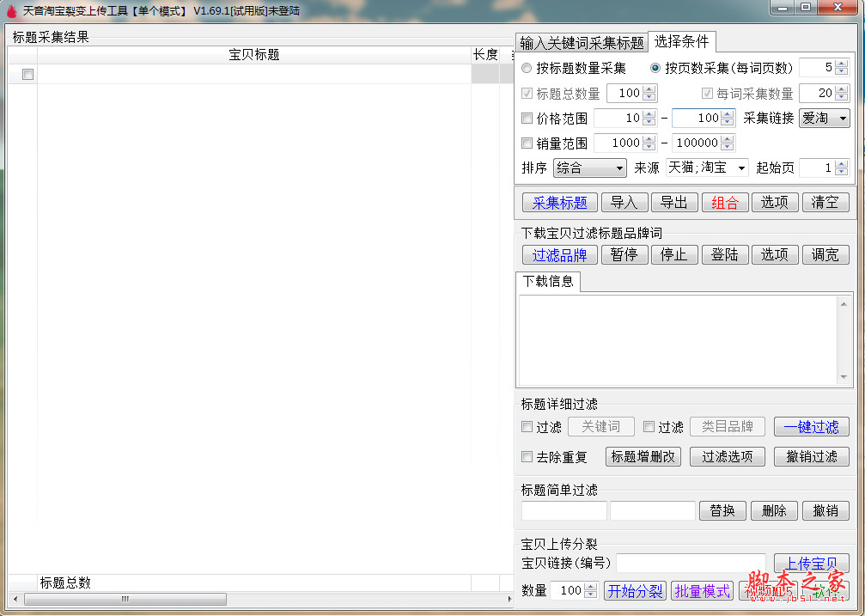
Task: Open 来源 dropdown showing 天猫;淘宝
Action: pos(707,168)
